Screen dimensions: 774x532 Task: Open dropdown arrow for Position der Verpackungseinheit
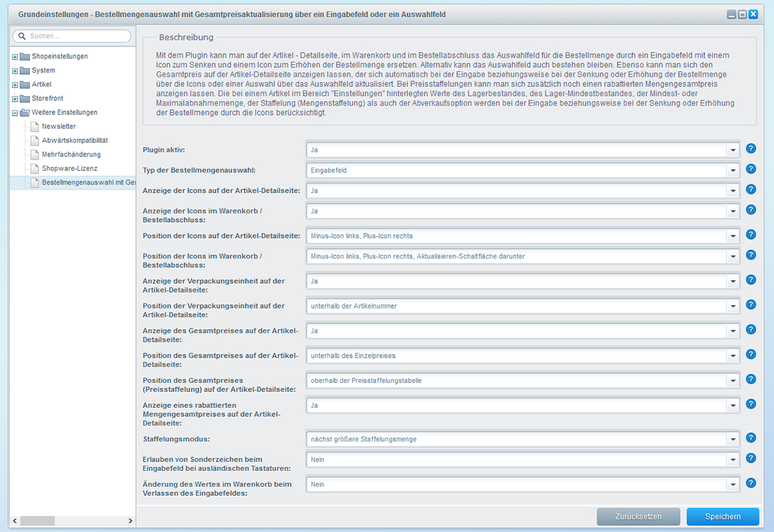(x=733, y=306)
